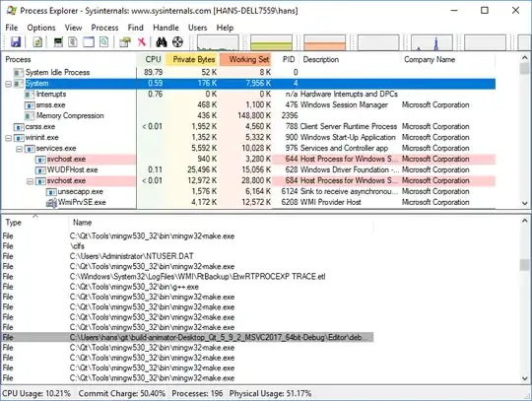Click the red X Kill Process icon

click(x=142, y=42)
